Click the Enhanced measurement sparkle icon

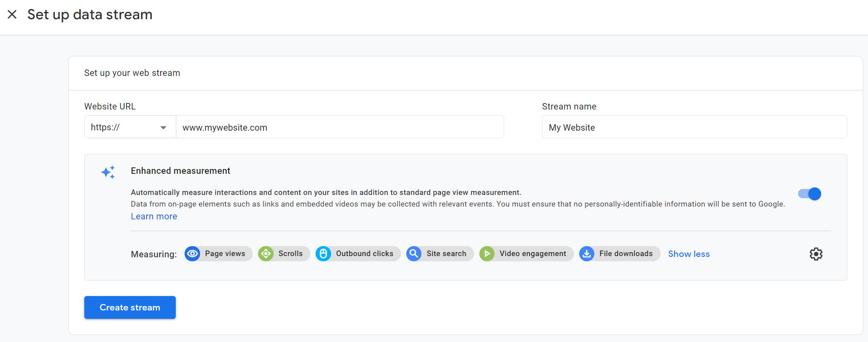108,172
